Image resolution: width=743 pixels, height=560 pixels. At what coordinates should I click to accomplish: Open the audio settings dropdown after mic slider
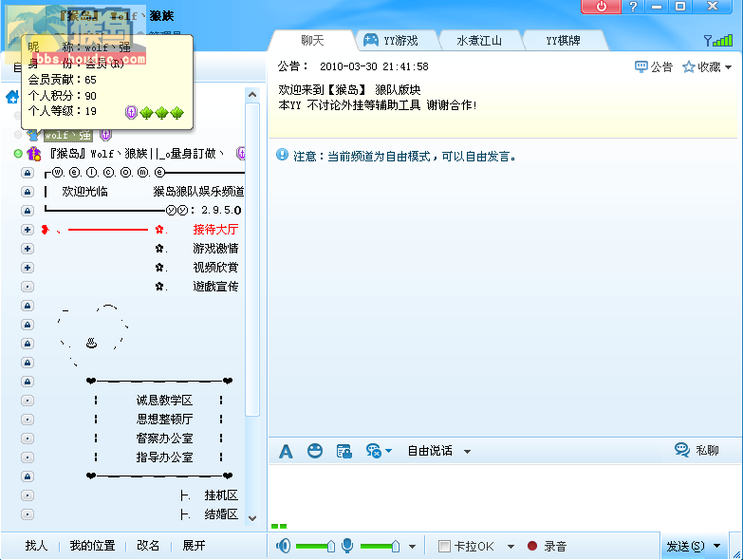pyautogui.click(x=412, y=547)
